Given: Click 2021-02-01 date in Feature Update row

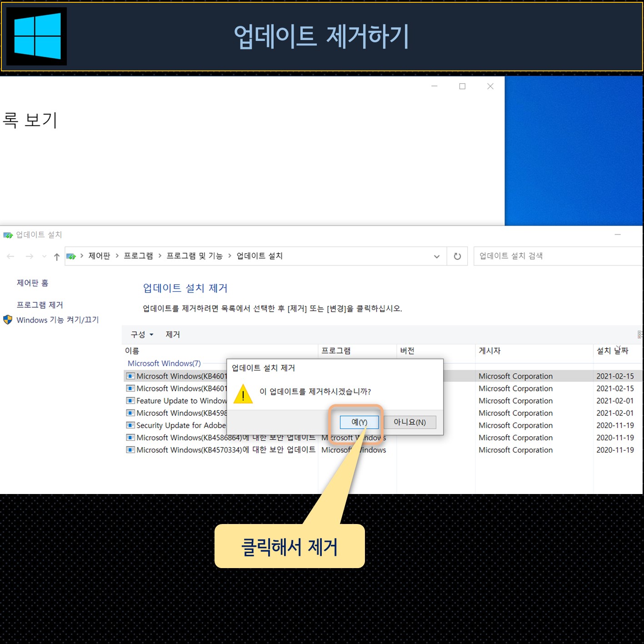Looking at the screenshot, I should click(615, 401).
